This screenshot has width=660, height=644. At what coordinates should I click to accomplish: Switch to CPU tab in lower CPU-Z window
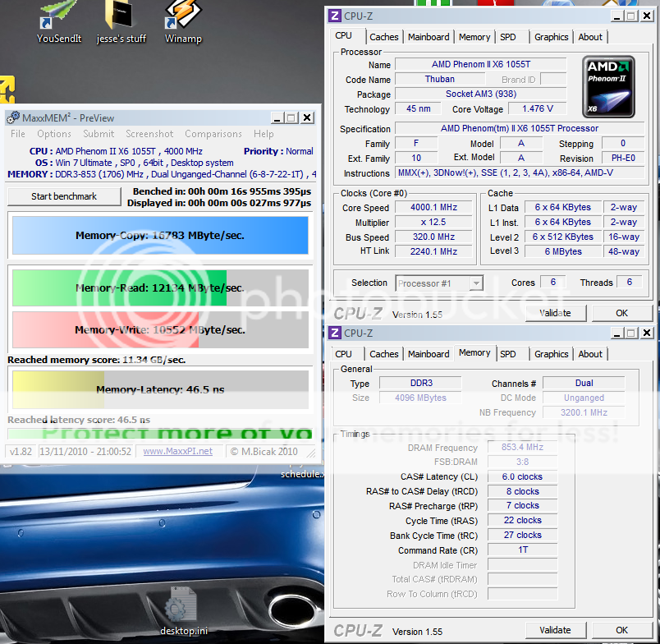[x=343, y=354]
